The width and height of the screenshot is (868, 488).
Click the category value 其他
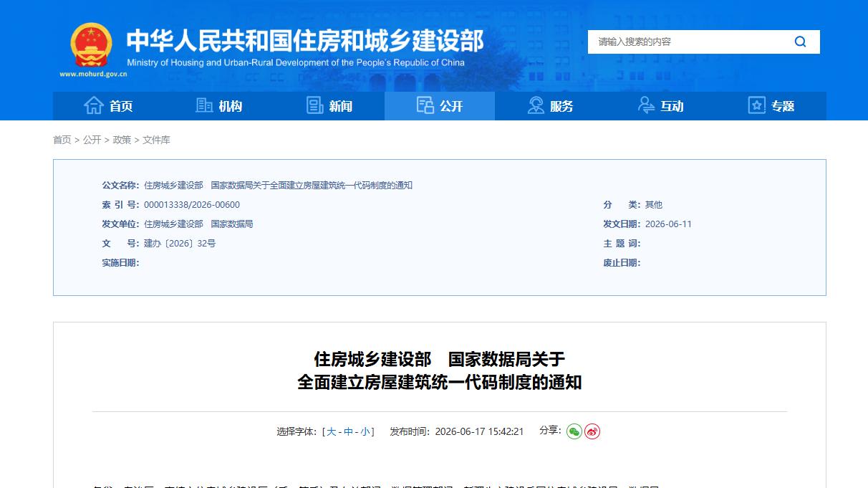tap(654, 204)
